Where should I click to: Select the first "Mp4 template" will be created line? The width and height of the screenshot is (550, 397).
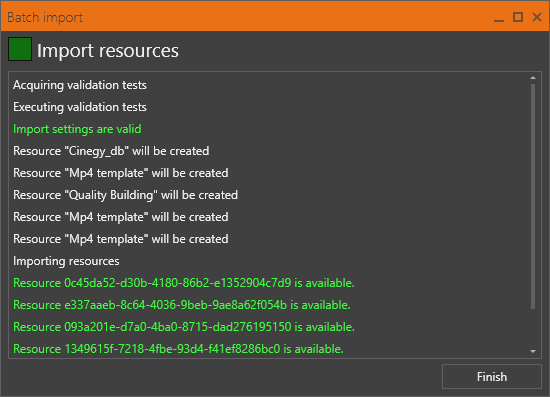121,173
